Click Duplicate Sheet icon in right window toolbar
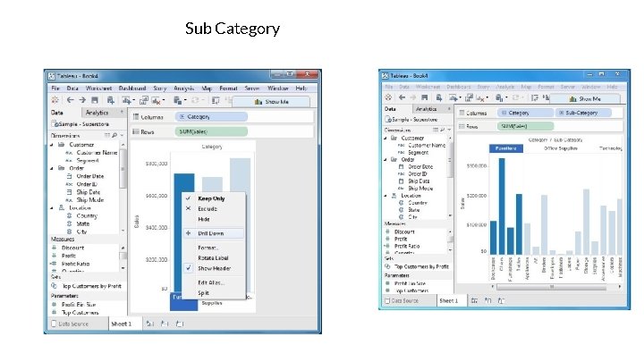 469,97
